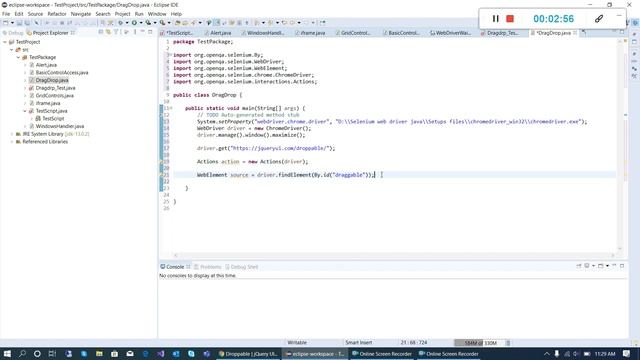This screenshot has height=360, width=640.
Task: Click the link icon in recorder widget
Action: point(598,19)
